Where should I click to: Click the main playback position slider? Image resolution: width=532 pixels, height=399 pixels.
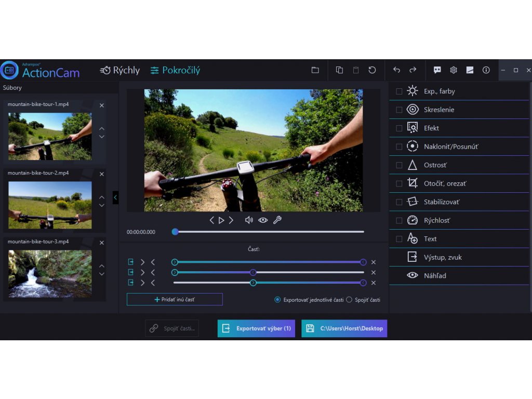tap(268, 232)
